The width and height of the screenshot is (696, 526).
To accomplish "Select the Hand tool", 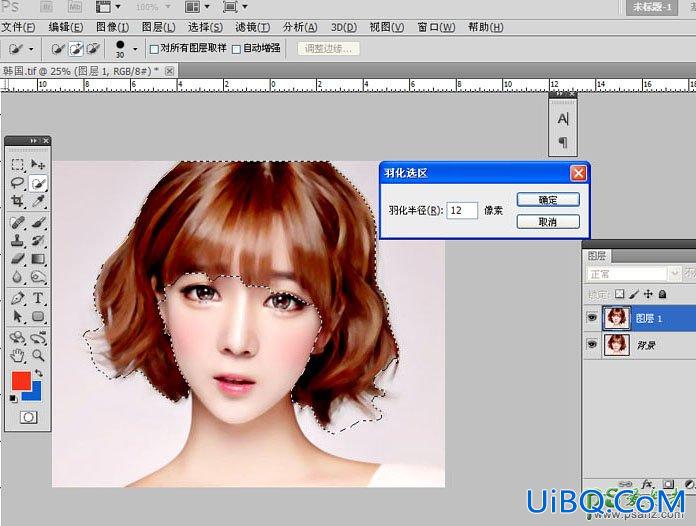I will (17, 355).
